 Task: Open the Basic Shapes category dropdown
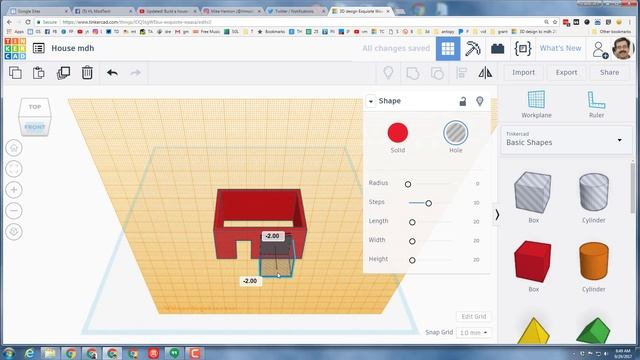566,139
